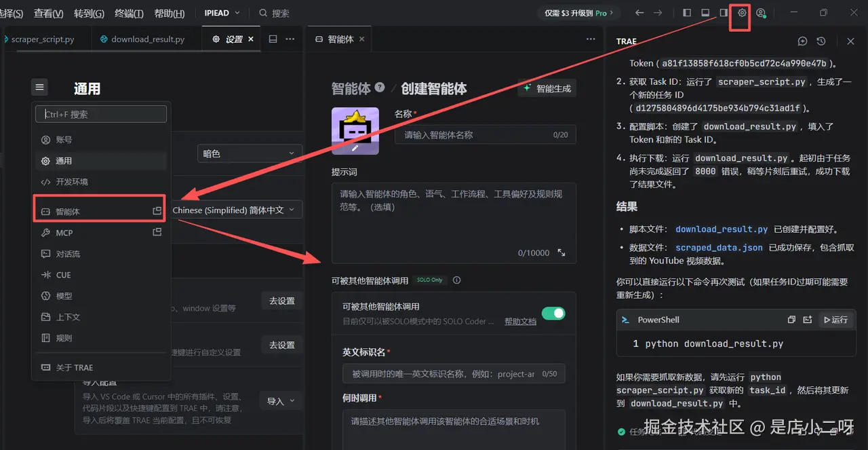Select 开发环境 in the settings menu

100,182
